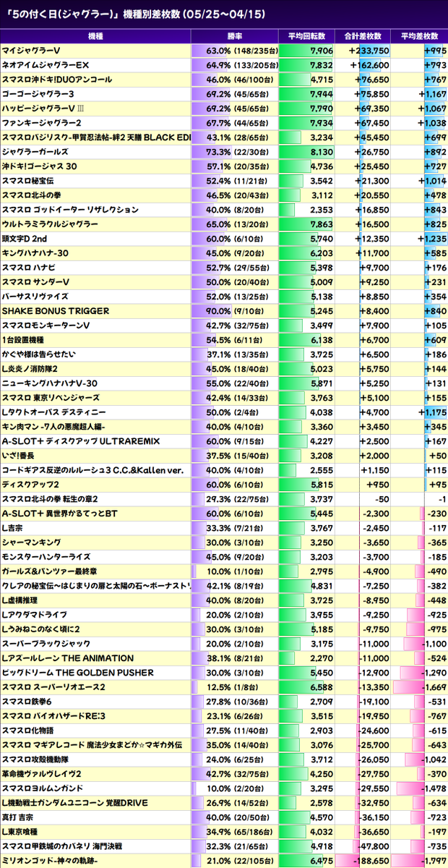Click ミリオンゴッド-神々の軌跡- machine name
Viewport: 448px width, 868px height.
click(x=50, y=861)
